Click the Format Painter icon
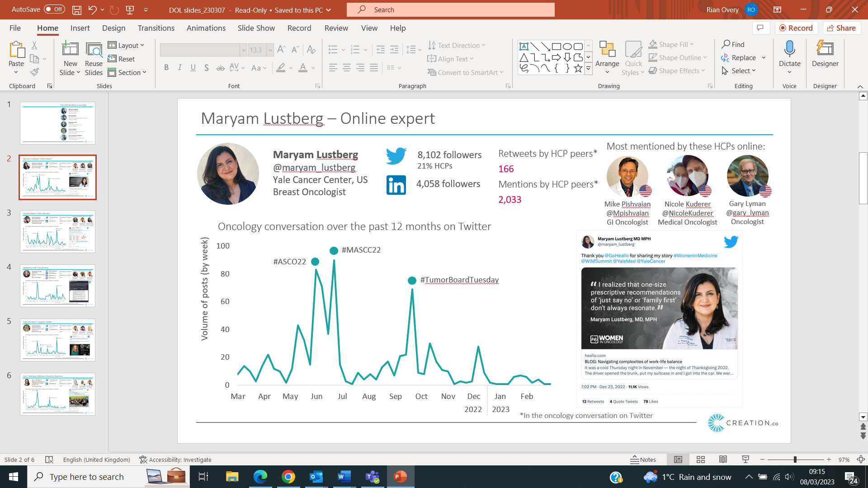This screenshot has width=868, height=488. click(x=34, y=72)
